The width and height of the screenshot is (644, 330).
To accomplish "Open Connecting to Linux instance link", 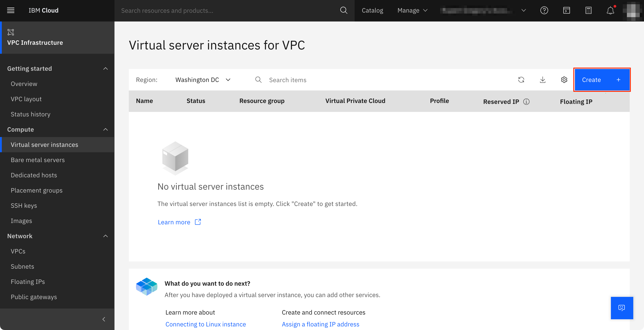I will coord(205,324).
